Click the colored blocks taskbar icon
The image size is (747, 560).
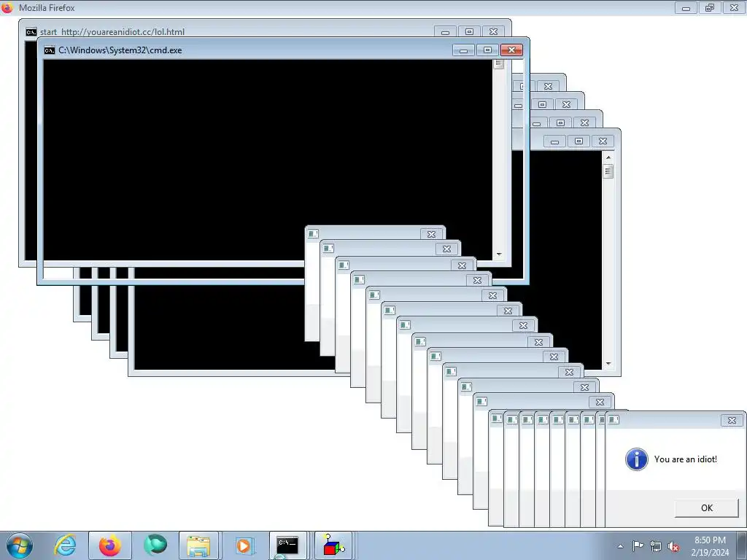pos(333,545)
